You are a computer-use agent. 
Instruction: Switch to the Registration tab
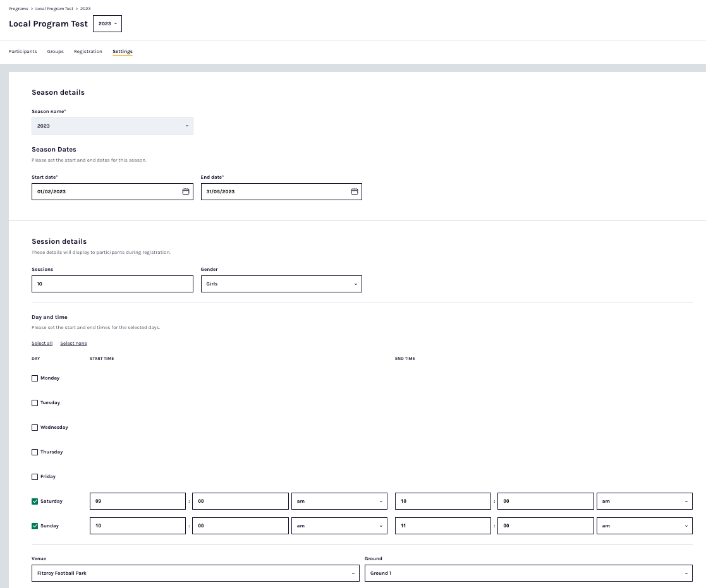click(x=88, y=51)
